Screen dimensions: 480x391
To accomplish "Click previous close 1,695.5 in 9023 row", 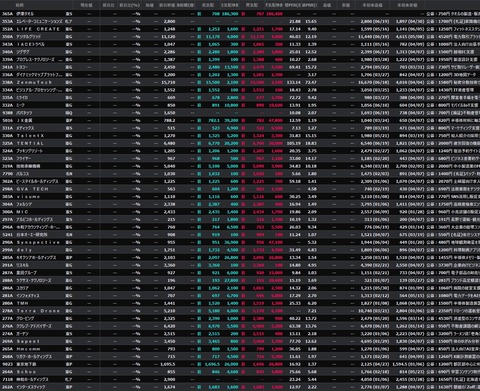I will pos(168,364).
